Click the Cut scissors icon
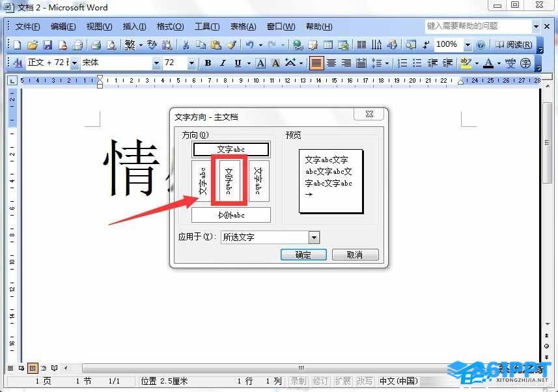Viewport: 558px width, 392px height. coord(186,45)
